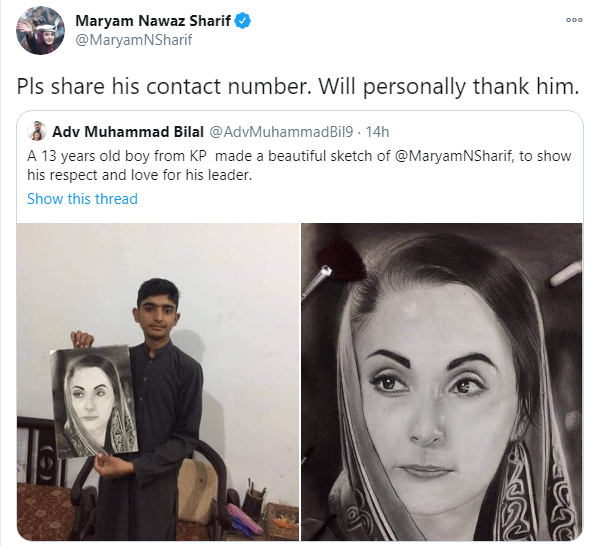Click Adv Muhammad Bilal's small avatar
Viewport: 596px width, 546px height.
37,131
